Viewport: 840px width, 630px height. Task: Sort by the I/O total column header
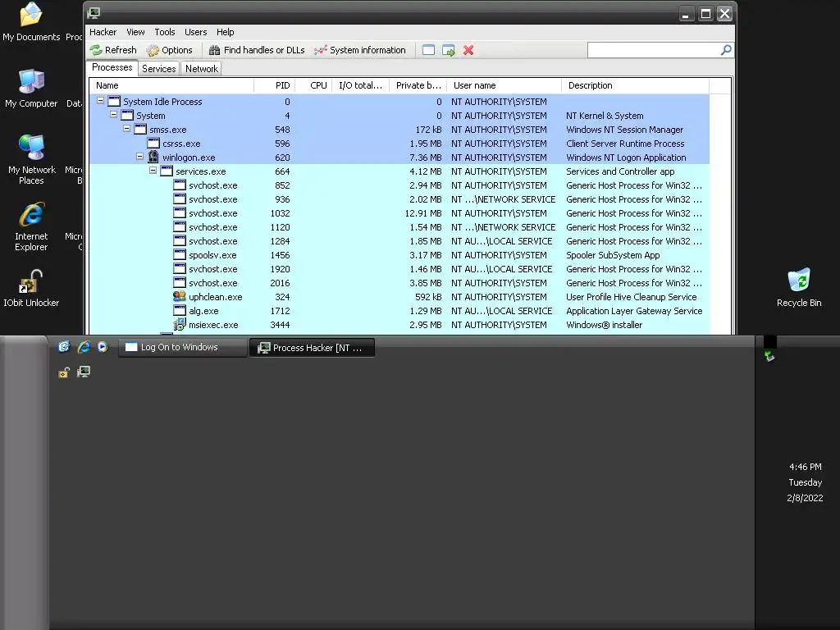coord(361,85)
